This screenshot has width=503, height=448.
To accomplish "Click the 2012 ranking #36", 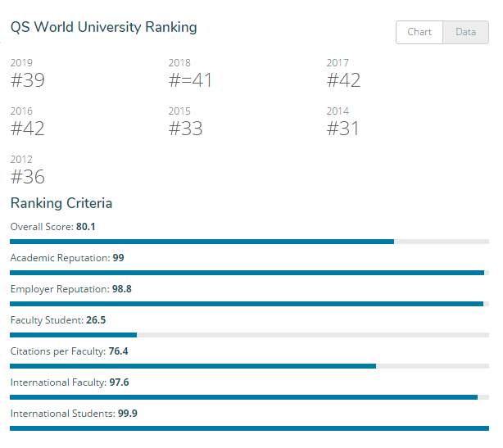I will click(28, 177).
